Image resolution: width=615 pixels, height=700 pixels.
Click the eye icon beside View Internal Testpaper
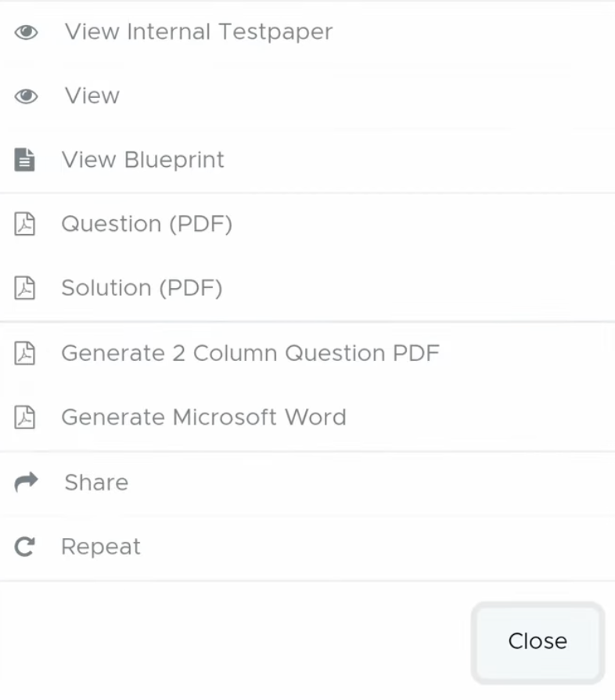(26, 32)
